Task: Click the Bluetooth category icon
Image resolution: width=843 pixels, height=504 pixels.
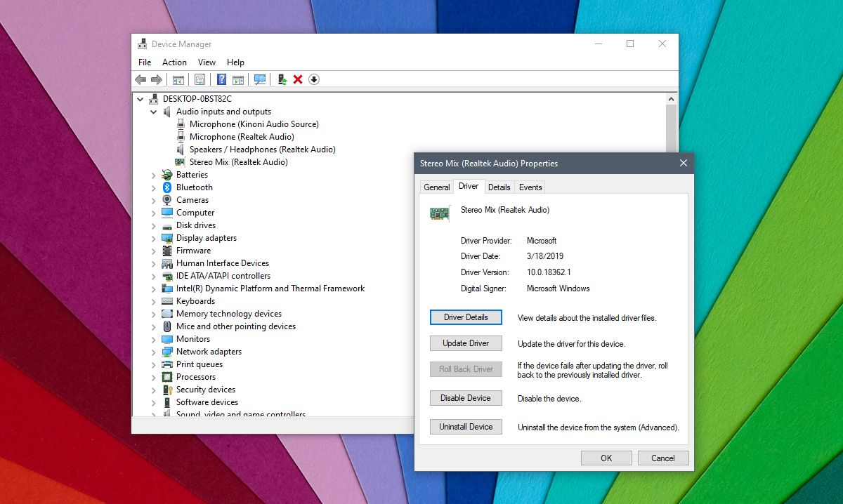Action: [x=167, y=187]
